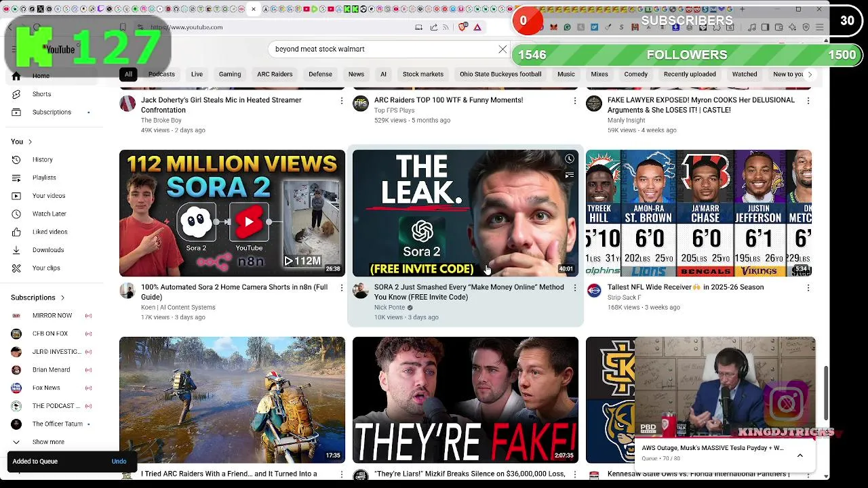Click the search field with beyond meat query

click(x=383, y=49)
